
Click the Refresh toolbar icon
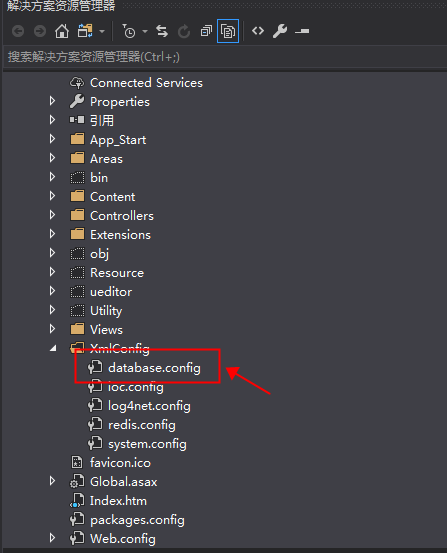click(x=184, y=31)
